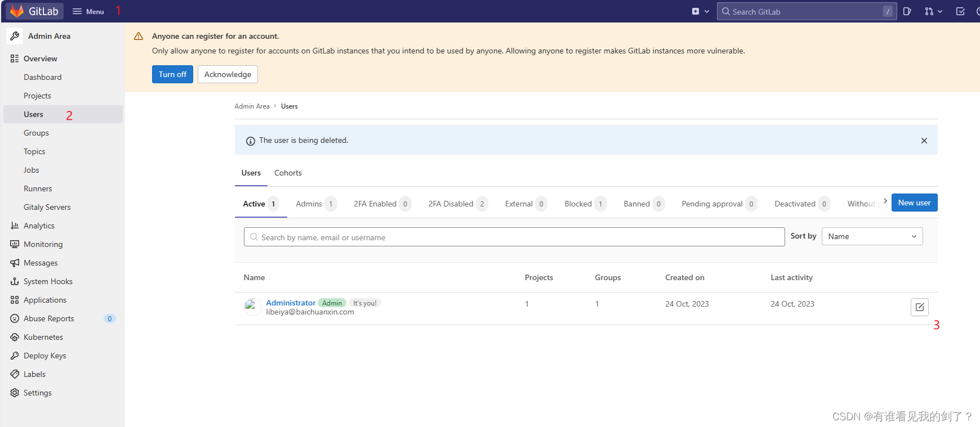Click the Settings gear icon
The height and width of the screenshot is (427, 980).
[x=15, y=393]
